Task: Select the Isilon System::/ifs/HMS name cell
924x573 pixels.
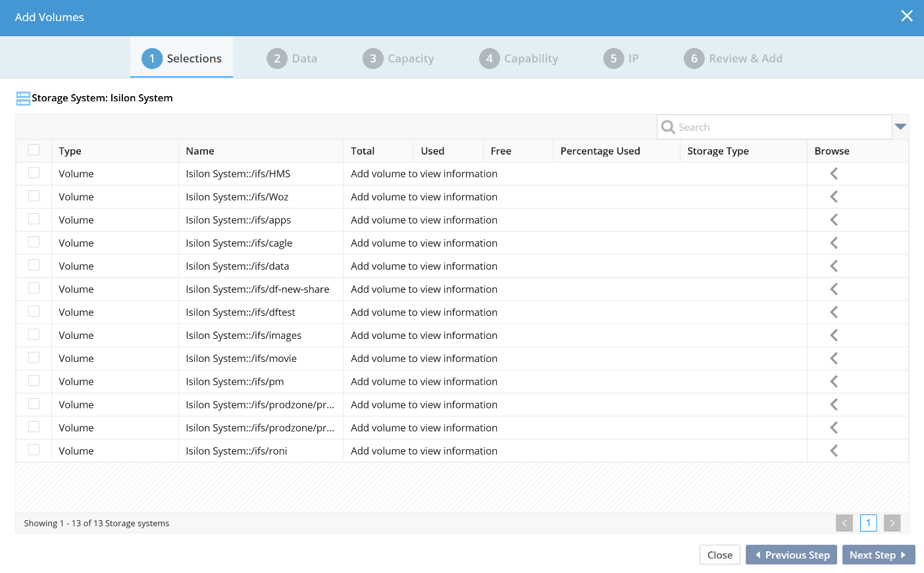Action: coord(261,174)
